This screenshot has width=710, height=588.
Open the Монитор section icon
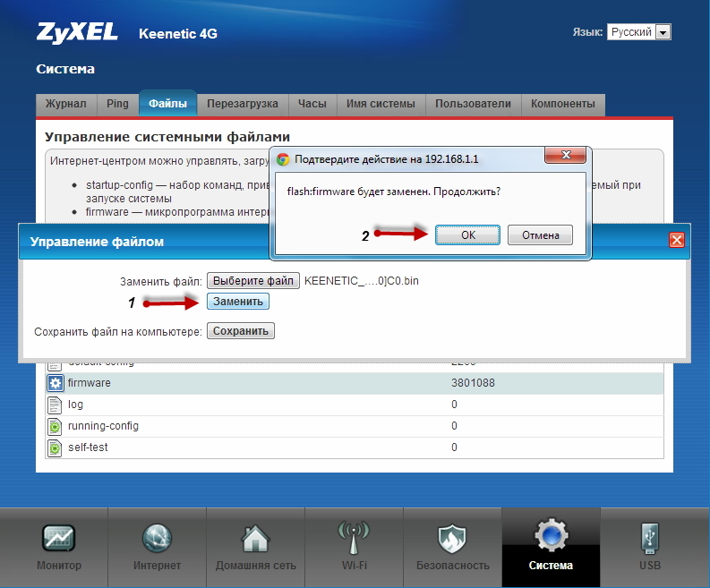click(58, 538)
